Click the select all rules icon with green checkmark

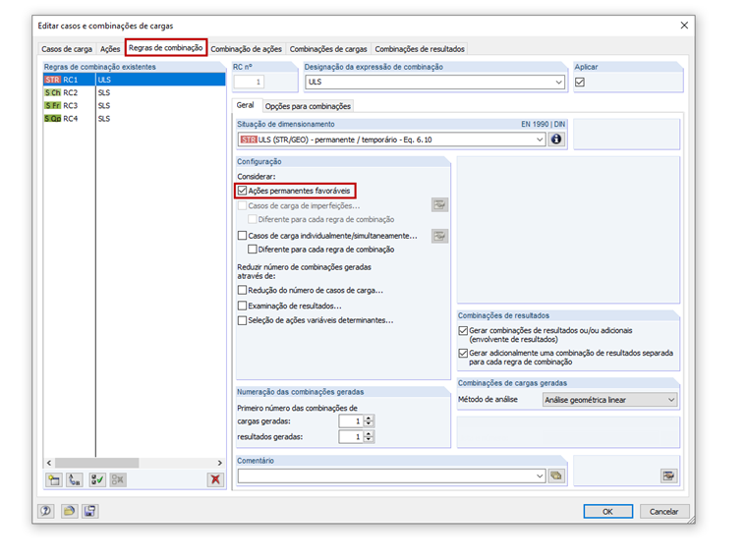coord(96,479)
